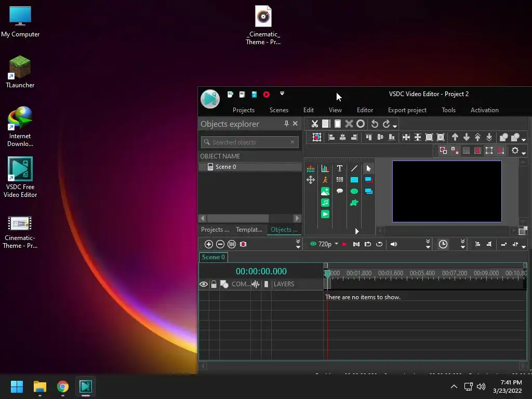The image size is (532, 399).
Task: Open the Edit menu
Action: point(309,110)
